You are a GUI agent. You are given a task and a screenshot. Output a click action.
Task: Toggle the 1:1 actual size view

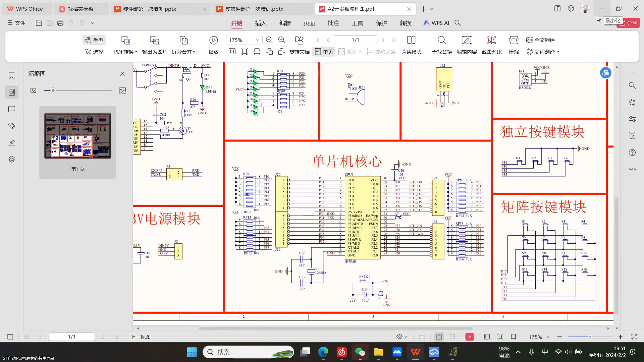coord(232,52)
